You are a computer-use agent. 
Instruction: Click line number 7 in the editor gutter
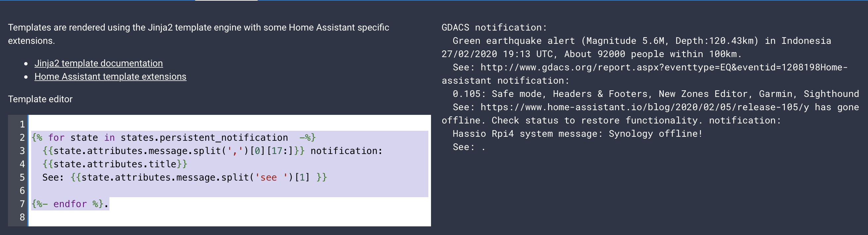pos(22,204)
